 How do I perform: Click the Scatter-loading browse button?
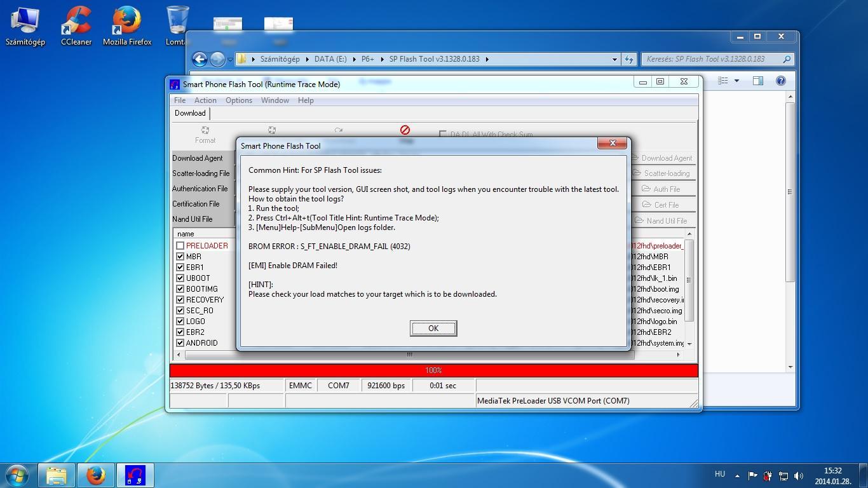663,173
